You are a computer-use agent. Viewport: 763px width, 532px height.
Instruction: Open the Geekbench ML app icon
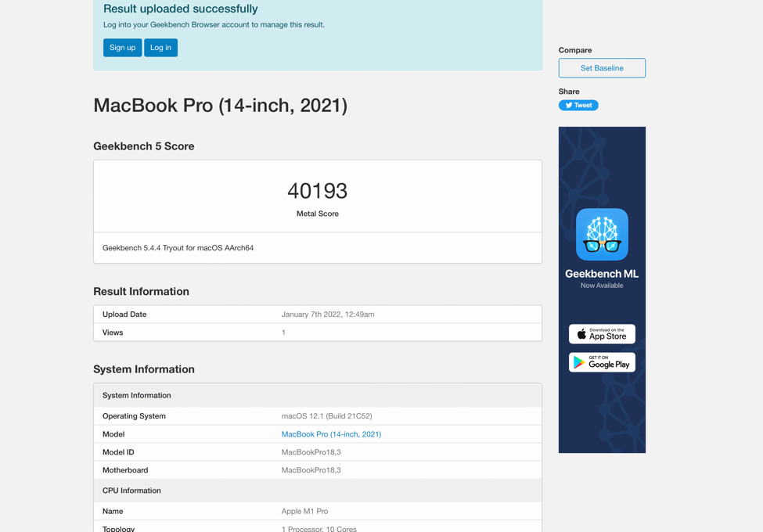[x=602, y=235]
